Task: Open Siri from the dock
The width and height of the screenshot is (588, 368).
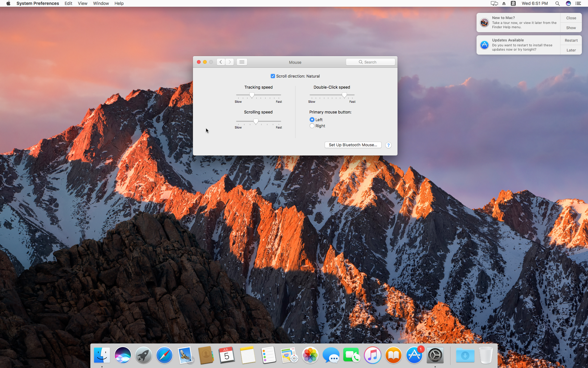Action: click(123, 355)
